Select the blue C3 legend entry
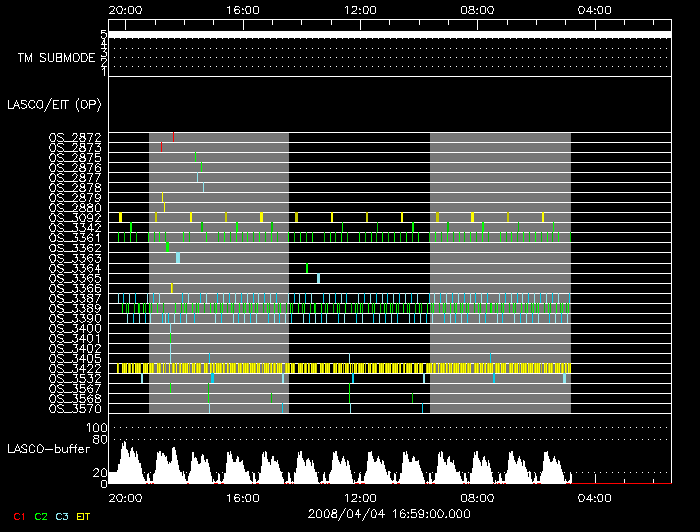The height and width of the screenshot is (532, 700). click(63, 516)
